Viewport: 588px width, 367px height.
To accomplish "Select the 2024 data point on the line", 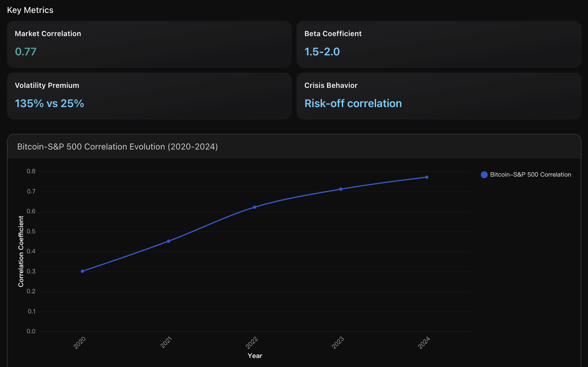I will point(427,177).
